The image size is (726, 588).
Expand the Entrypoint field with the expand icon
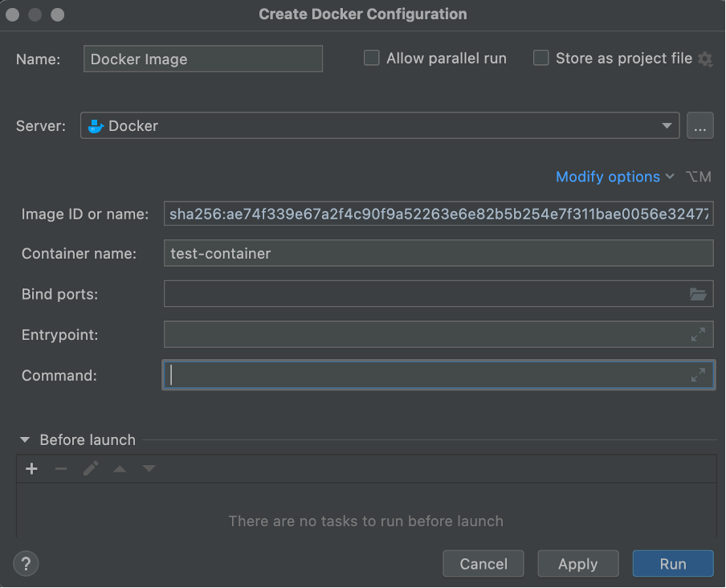coord(698,334)
